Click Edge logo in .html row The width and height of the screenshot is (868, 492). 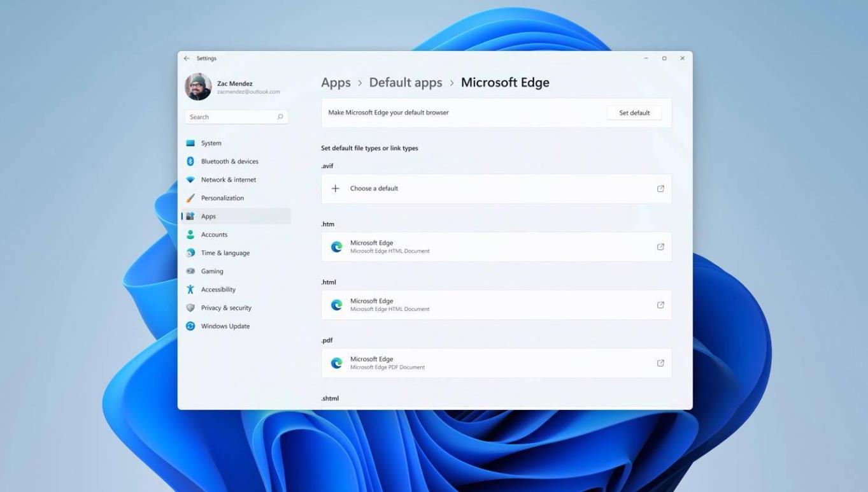pyautogui.click(x=336, y=305)
